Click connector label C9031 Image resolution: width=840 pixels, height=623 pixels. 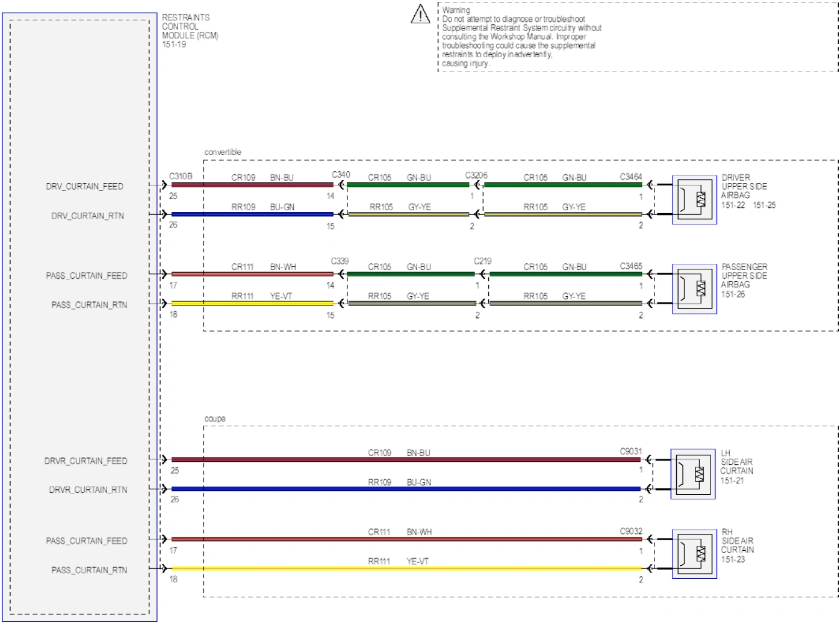point(631,452)
